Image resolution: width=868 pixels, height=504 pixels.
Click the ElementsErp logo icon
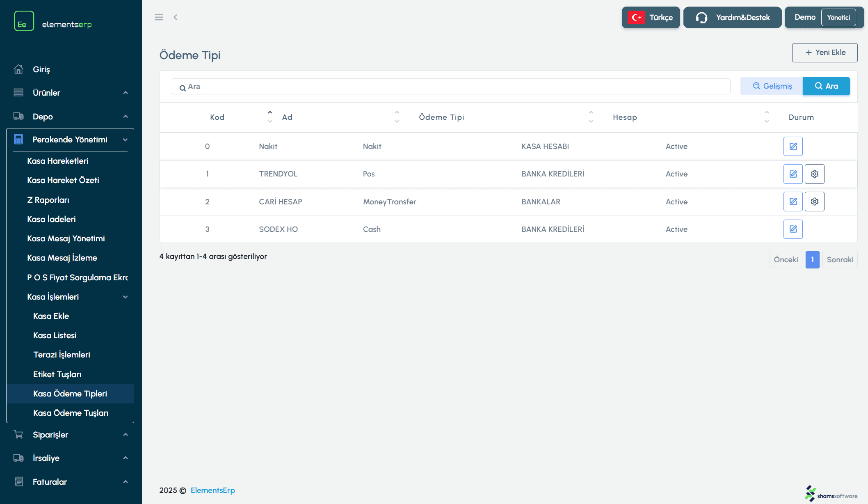pyautogui.click(x=24, y=21)
